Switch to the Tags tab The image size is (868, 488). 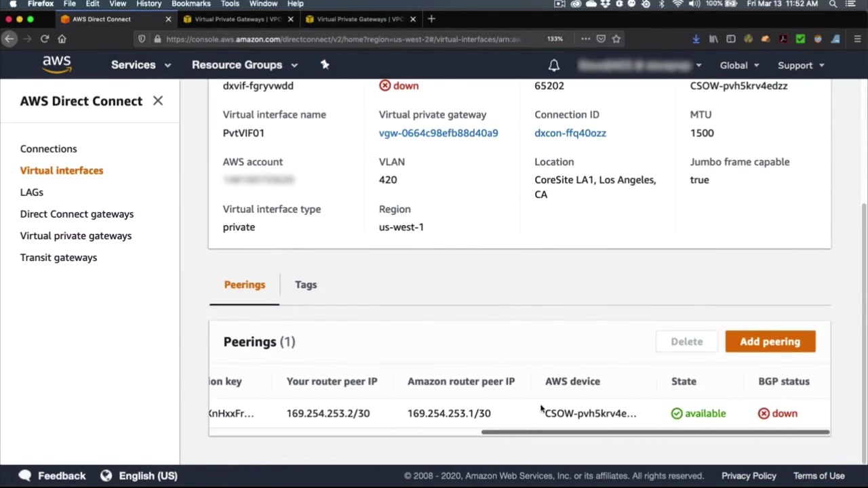(x=306, y=285)
